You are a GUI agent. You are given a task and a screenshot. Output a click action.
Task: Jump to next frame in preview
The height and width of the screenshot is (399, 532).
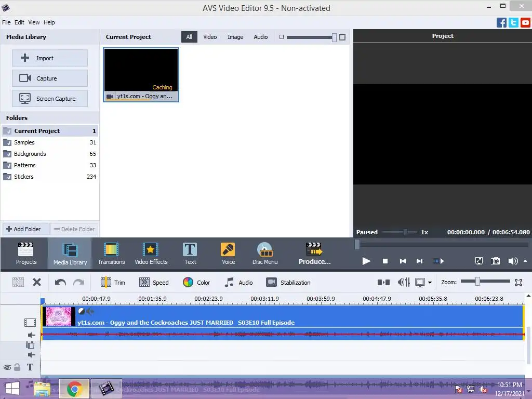(419, 261)
